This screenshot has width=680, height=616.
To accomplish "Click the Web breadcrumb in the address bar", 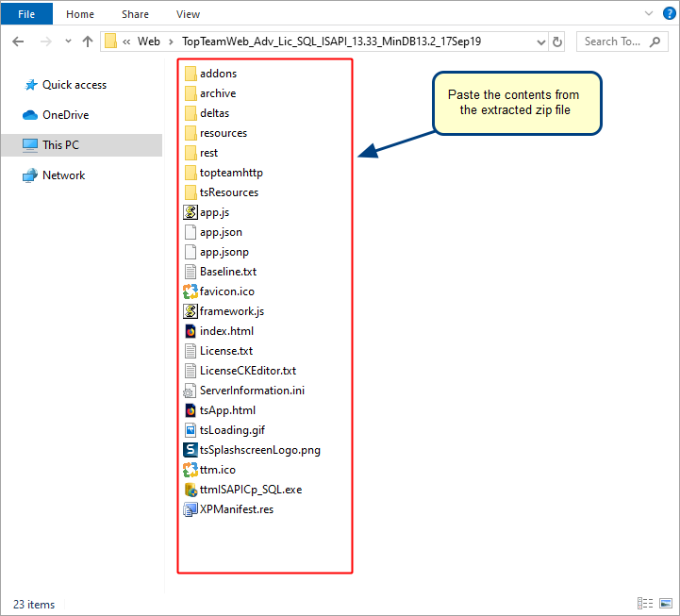I will tap(149, 42).
